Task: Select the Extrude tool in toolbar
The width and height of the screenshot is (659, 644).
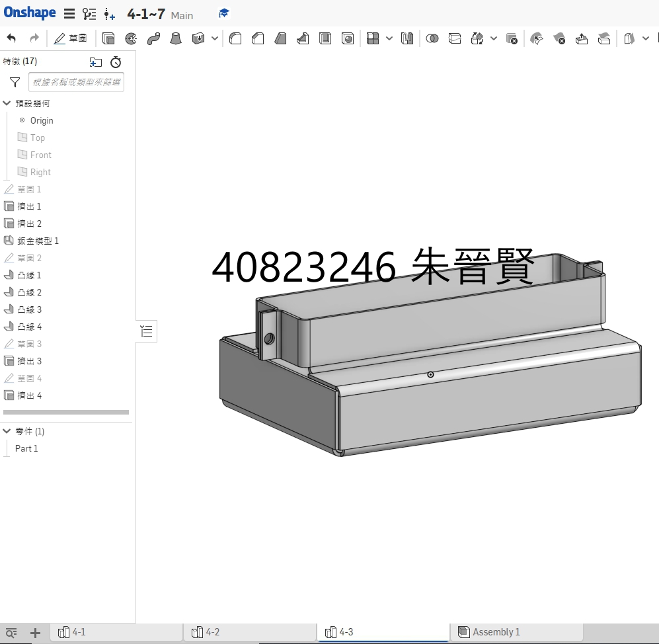Action: click(108, 38)
